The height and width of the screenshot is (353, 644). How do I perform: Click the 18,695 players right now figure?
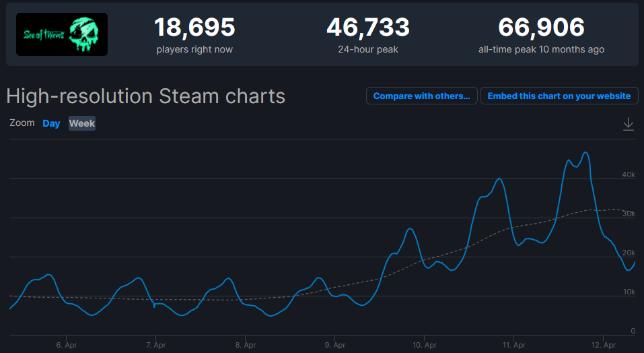[194, 28]
